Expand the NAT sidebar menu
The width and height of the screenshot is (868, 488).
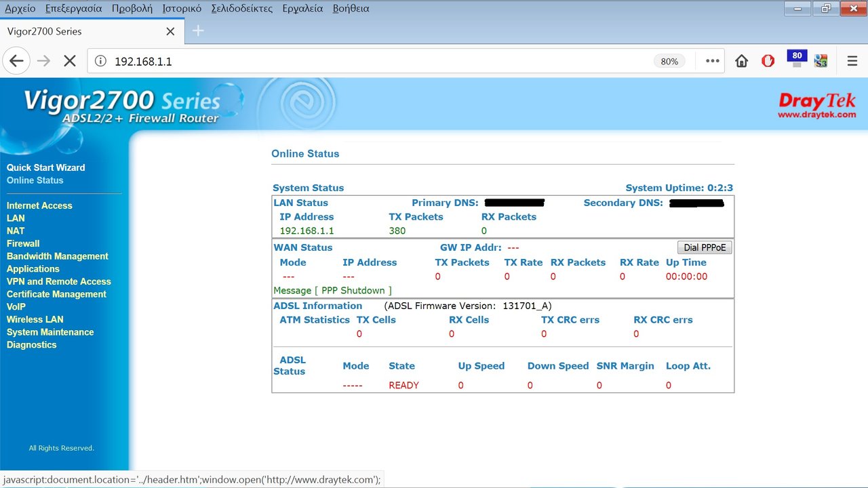(16, 230)
